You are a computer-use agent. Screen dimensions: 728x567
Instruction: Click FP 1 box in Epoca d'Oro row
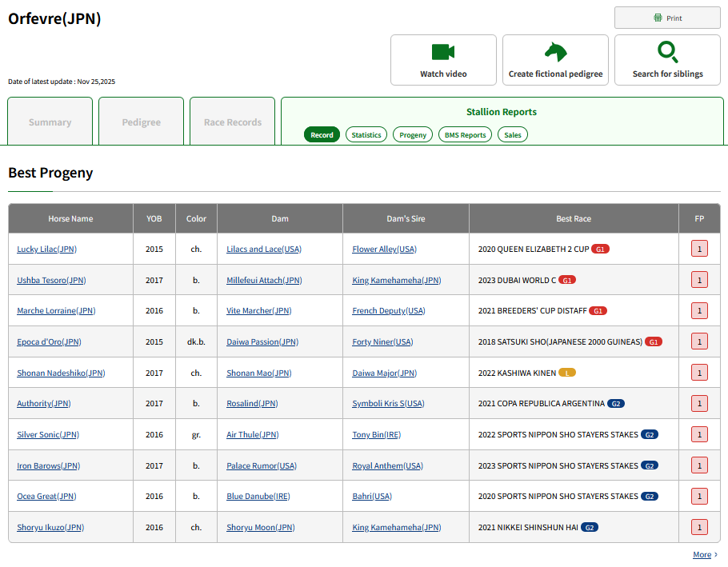tap(699, 342)
